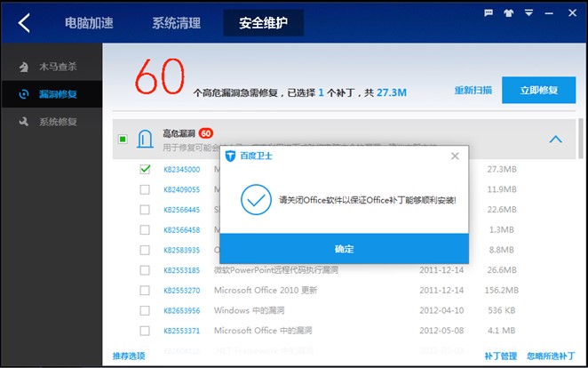This screenshot has height=368, width=588.
Task: Open the skin shirt icon
Action: (x=508, y=13)
